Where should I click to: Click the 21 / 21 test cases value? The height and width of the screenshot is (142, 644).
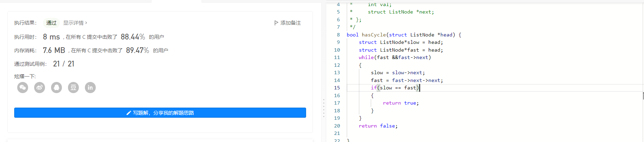(64, 64)
